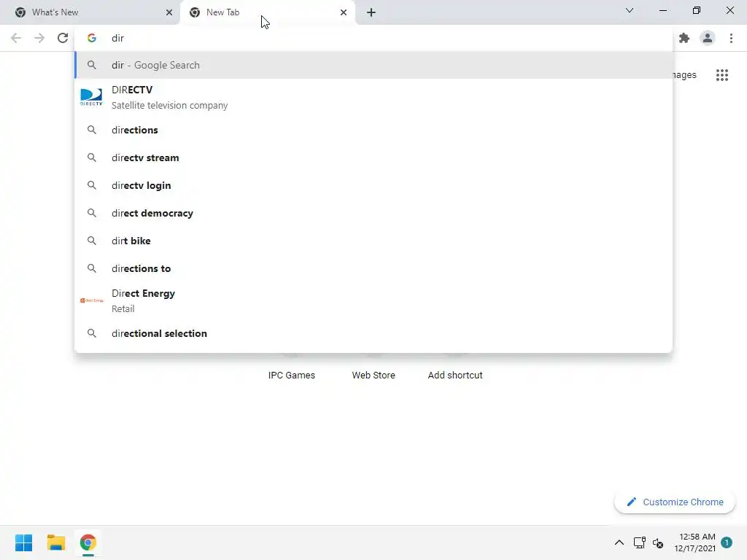Open the IPC Games shortcut

pyautogui.click(x=292, y=375)
